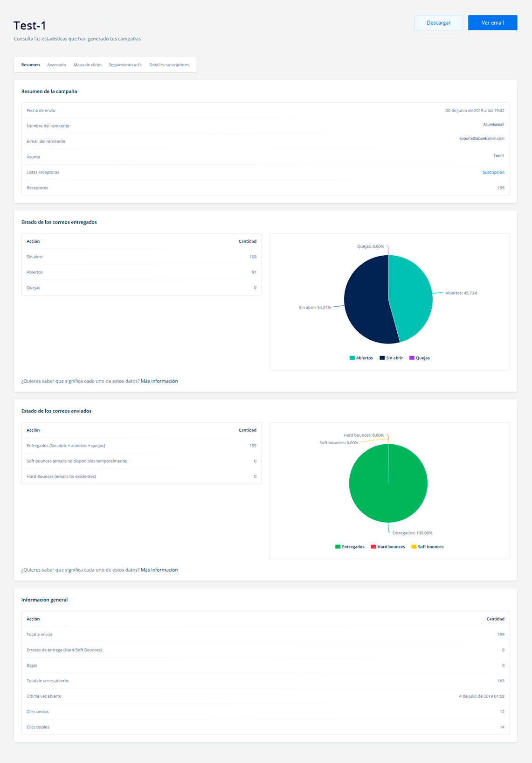Click the 'Sin abrir: 54.27%' chart label
This screenshot has width=532, height=763.
(x=315, y=308)
